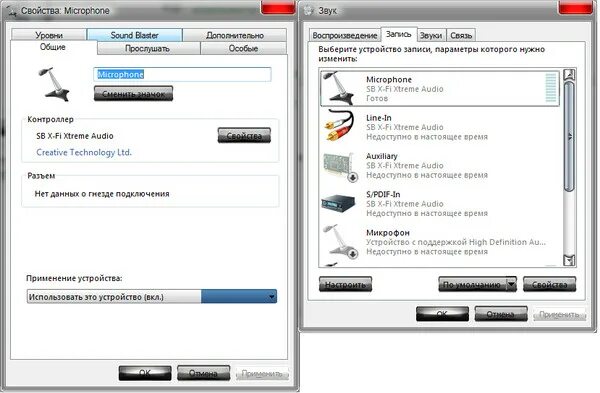Viewport: 600px width, 393px height.
Task: Click the device list scroll down arrow
Action: pyautogui.click(x=569, y=260)
